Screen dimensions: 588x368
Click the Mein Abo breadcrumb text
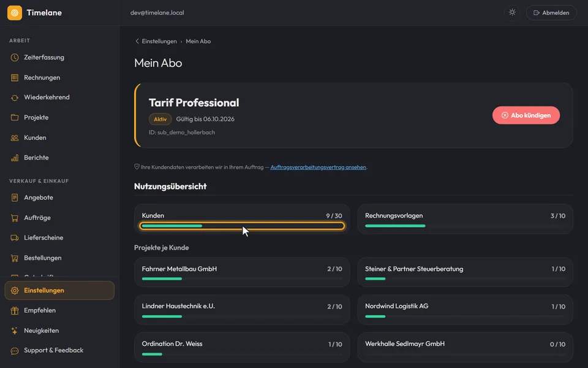click(198, 41)
